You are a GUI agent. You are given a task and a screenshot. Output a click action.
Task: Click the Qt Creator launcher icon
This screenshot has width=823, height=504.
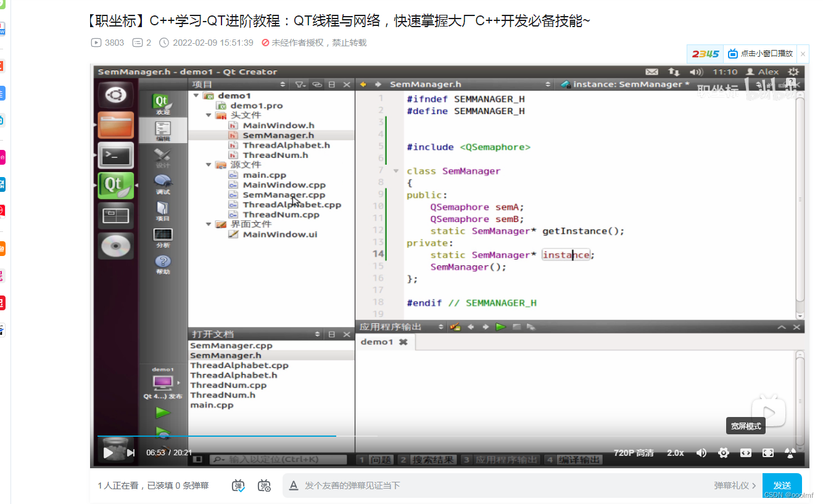[116, 185]
